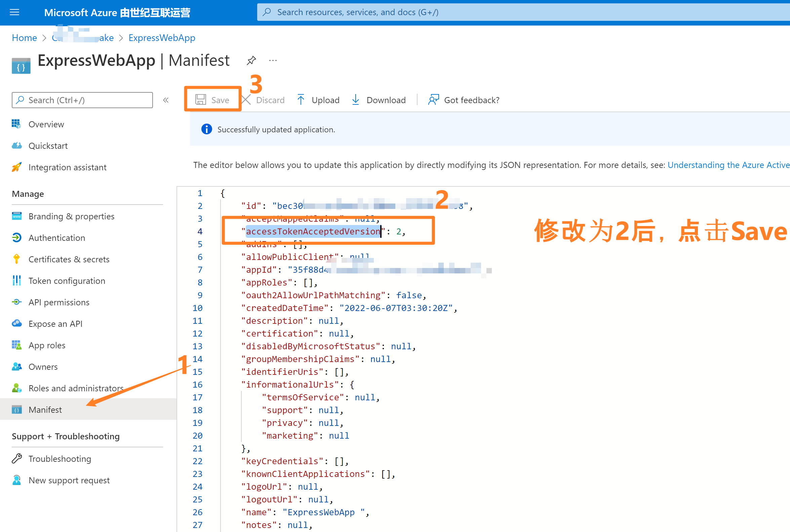Image resolution: width=790 pixels, height=532 pixels.
Task: Click the Overview grid icon
Action: pyautogui.click(x=16, y=124)
